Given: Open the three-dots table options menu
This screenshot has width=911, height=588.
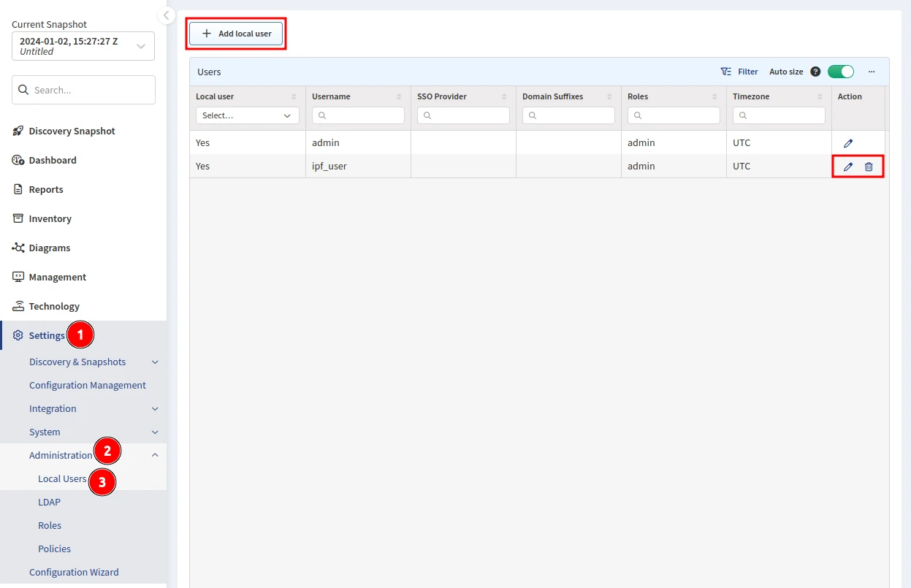Looking at the screenshot, I should point(872,72).
